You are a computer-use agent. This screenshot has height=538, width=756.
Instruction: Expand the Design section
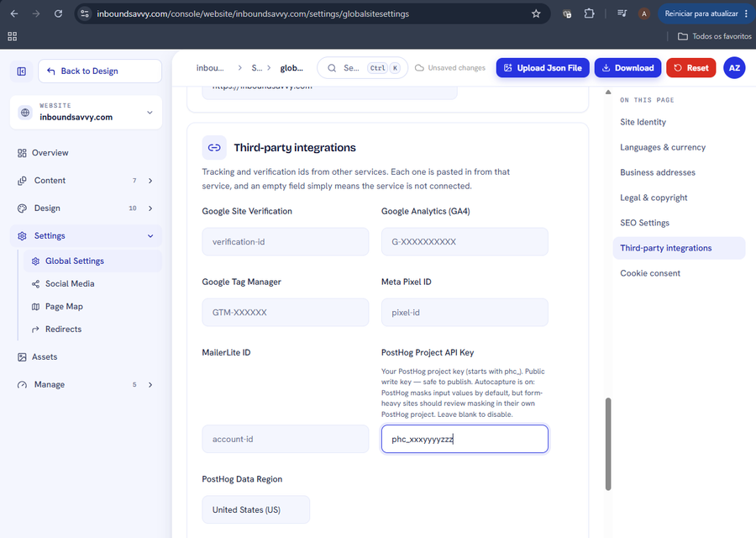pos(86,208)
